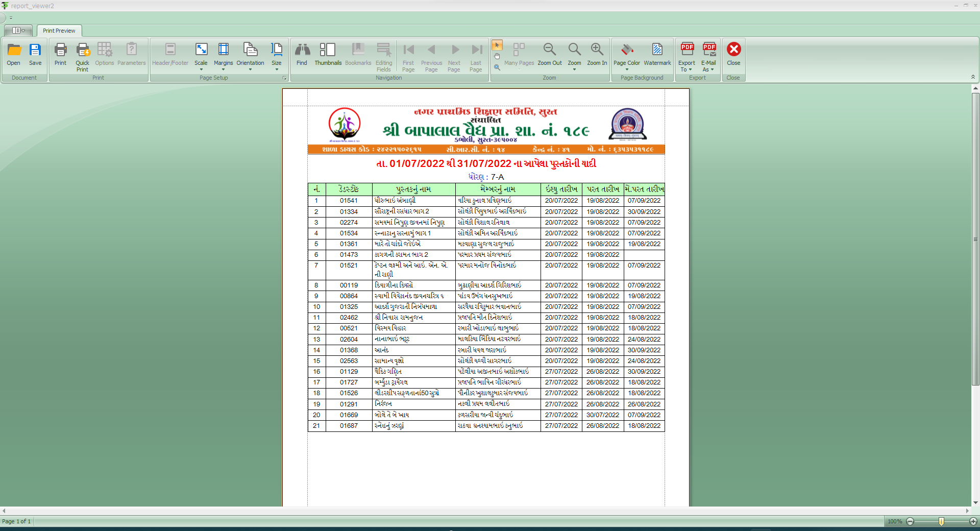Select the Print Preview tab
Viewport: 980px width, 531px height.
(x=59, y=31)
